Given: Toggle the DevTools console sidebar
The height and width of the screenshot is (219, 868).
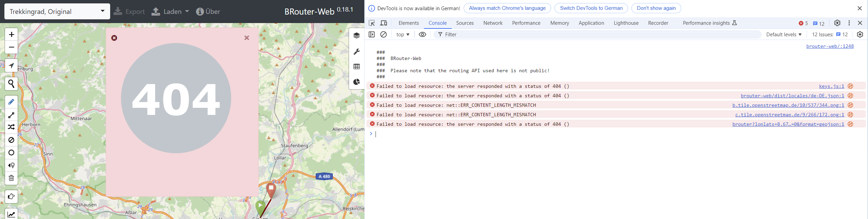Looking at the screenshot, I should [x=371, y=35].
